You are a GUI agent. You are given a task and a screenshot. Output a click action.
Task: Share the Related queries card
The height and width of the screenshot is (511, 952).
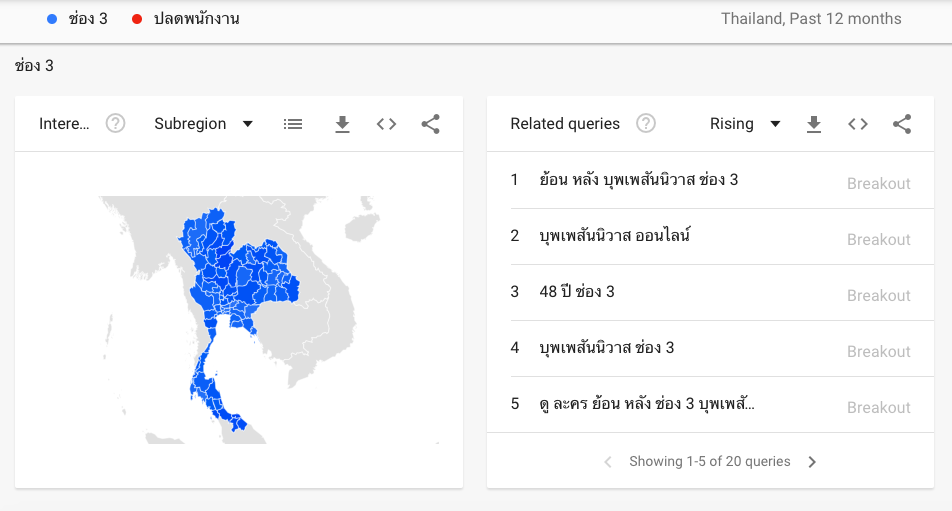[x=902, y=124]
